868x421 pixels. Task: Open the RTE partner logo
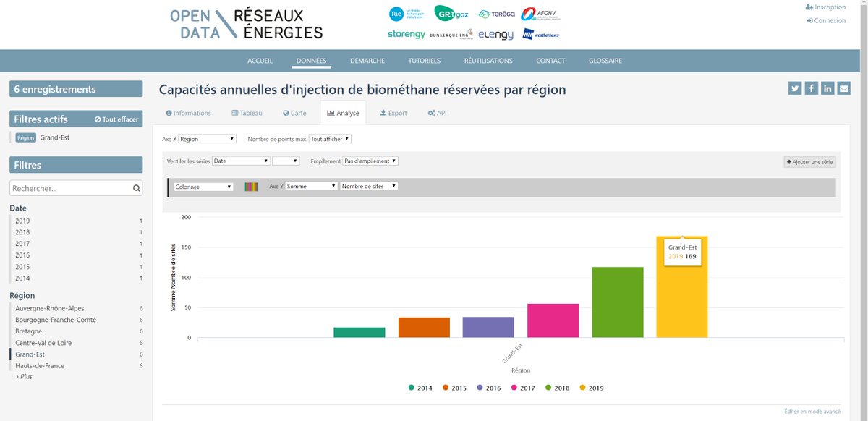407,14
